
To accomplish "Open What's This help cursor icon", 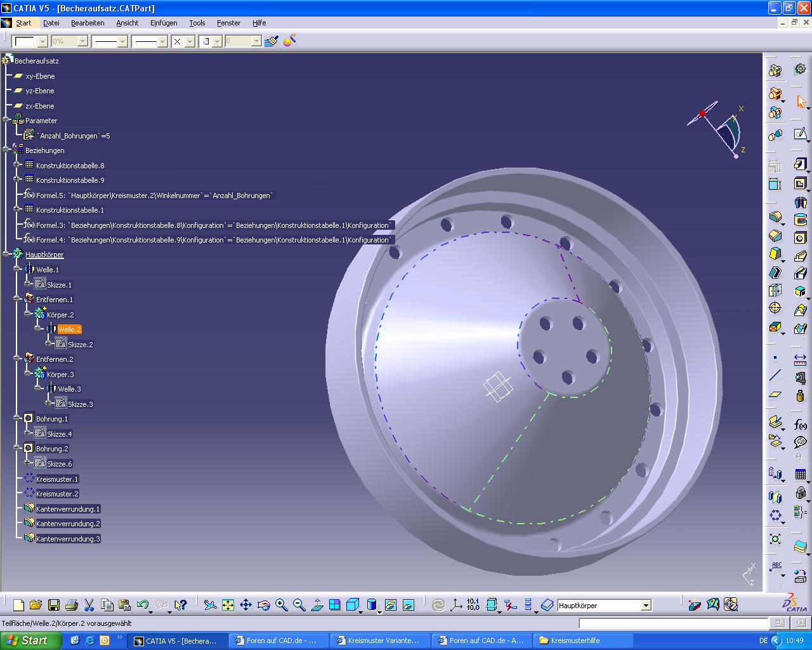I will (181, 605).
